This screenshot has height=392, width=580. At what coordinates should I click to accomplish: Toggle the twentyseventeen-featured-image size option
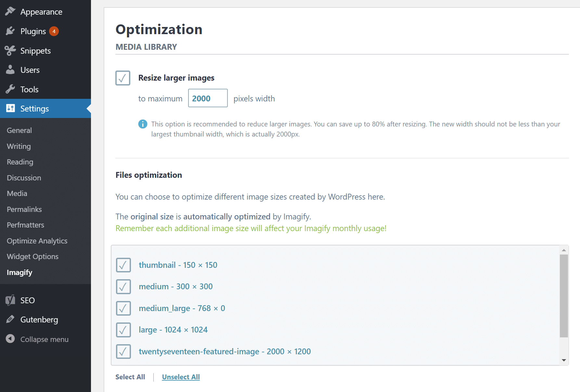click(x=123, y=351)
